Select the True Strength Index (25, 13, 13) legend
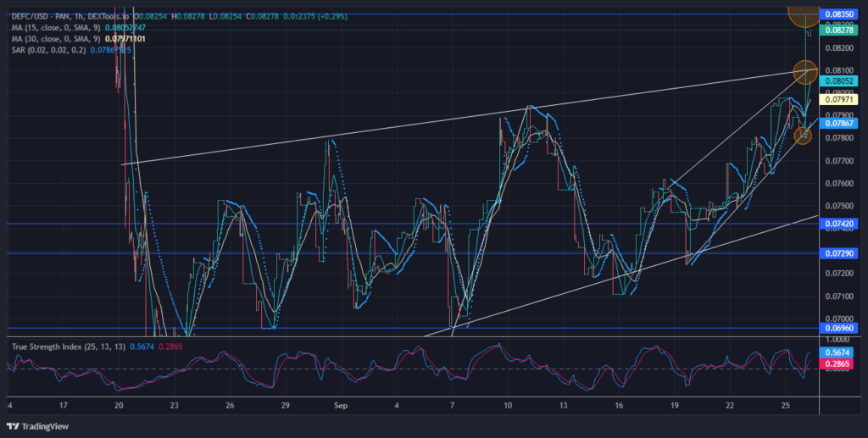This screenshot has height=438, width=868. click(x=70, y=347)
